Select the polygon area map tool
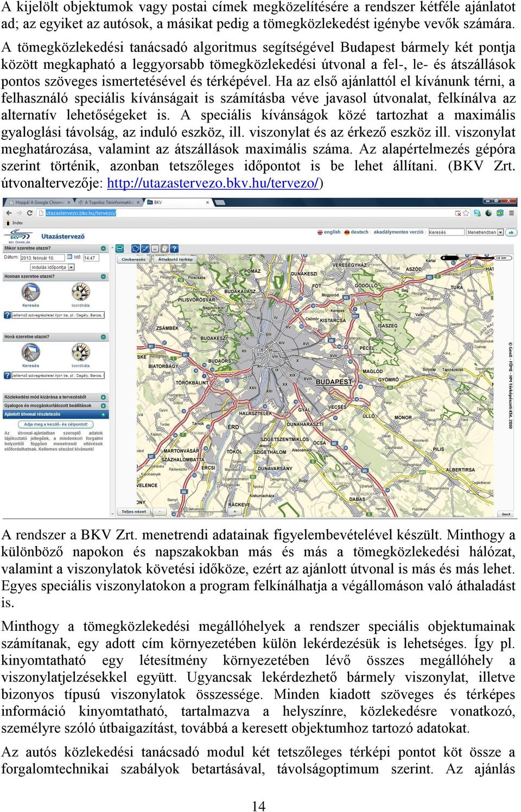 pos(135,248)
